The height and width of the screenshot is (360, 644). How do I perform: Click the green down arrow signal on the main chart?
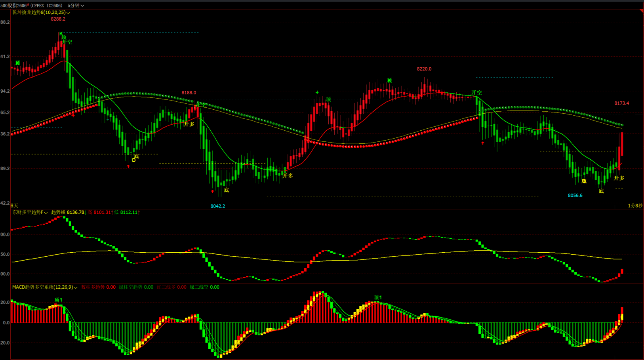[x=317, y=93]
